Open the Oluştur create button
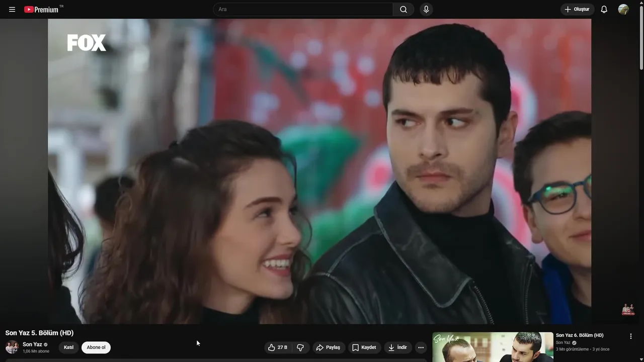The width and height of the screenshot is (644, 362). (x=577, y=10)
